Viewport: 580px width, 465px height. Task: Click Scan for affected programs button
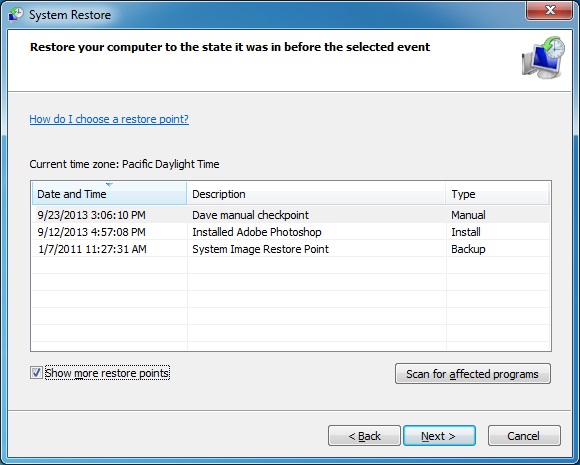[473, 374]
